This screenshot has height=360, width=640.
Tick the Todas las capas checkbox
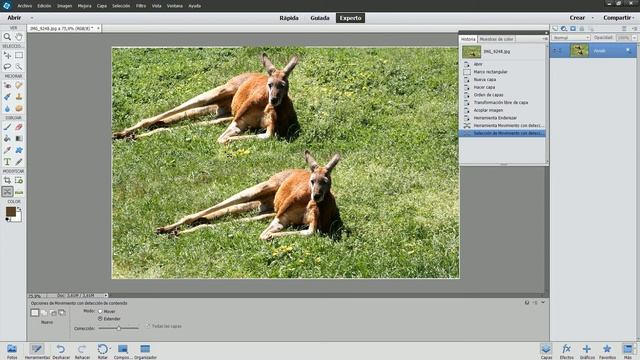point(148,326)
